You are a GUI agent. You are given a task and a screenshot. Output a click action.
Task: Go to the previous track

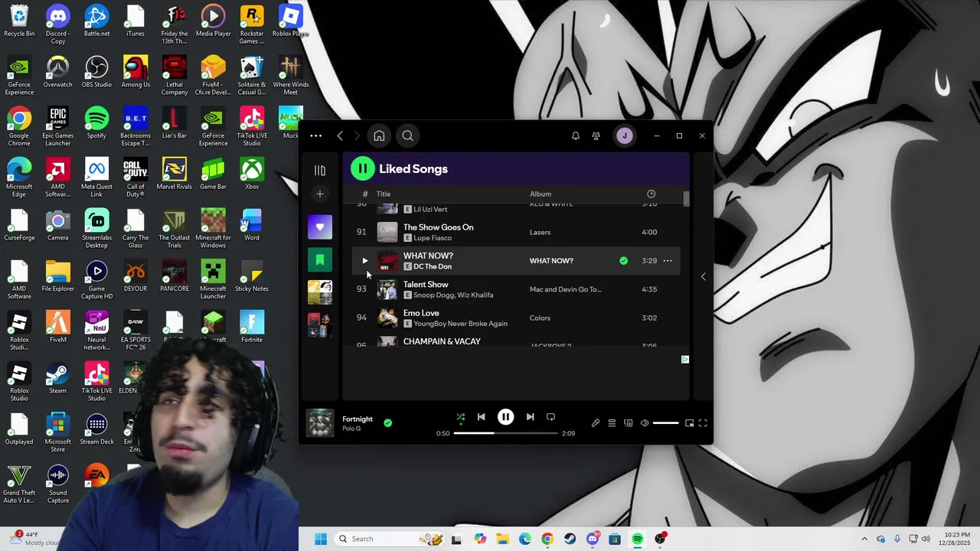tap(481, 417)
